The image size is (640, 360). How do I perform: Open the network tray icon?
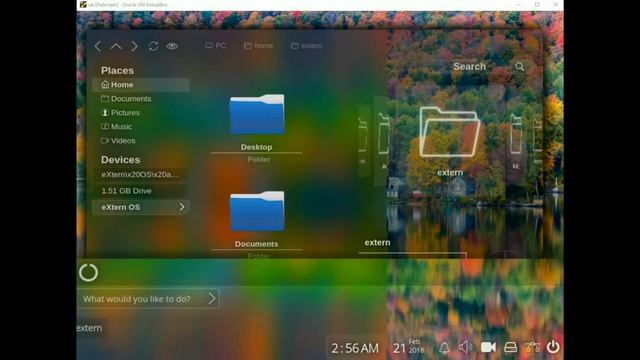(532, 347)
